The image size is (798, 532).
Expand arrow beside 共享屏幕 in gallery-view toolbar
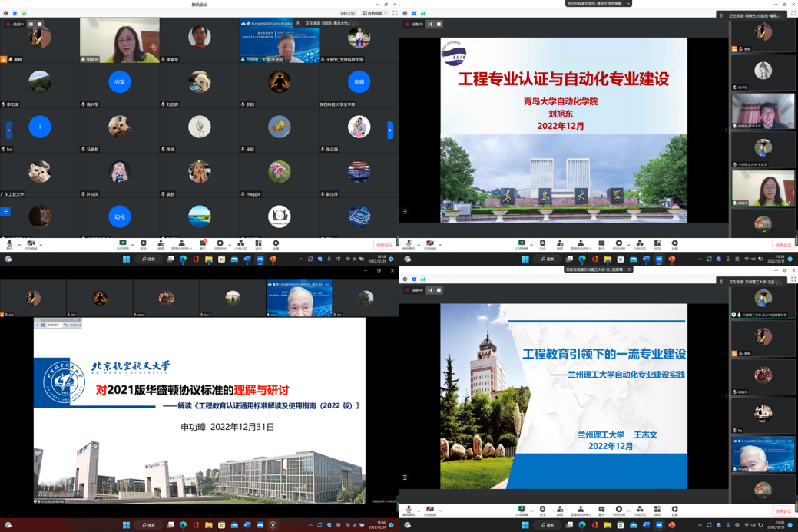point(132,242)
